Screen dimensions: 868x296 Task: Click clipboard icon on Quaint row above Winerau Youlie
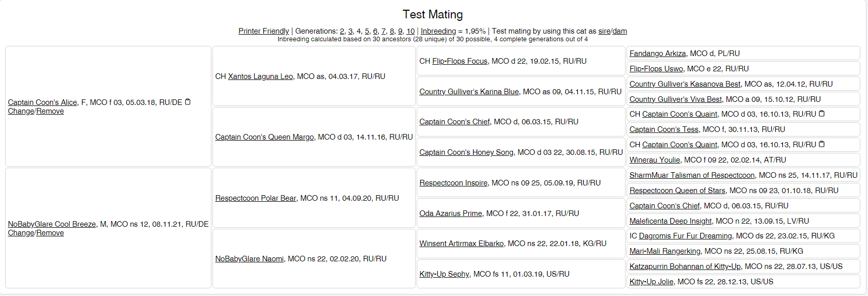coord(822,144)
